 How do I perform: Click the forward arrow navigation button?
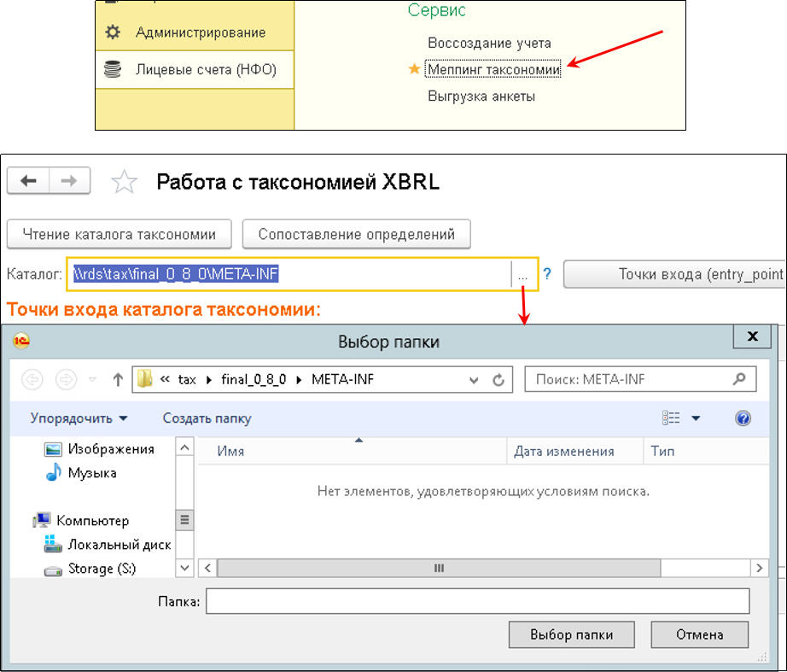[71, 181]
